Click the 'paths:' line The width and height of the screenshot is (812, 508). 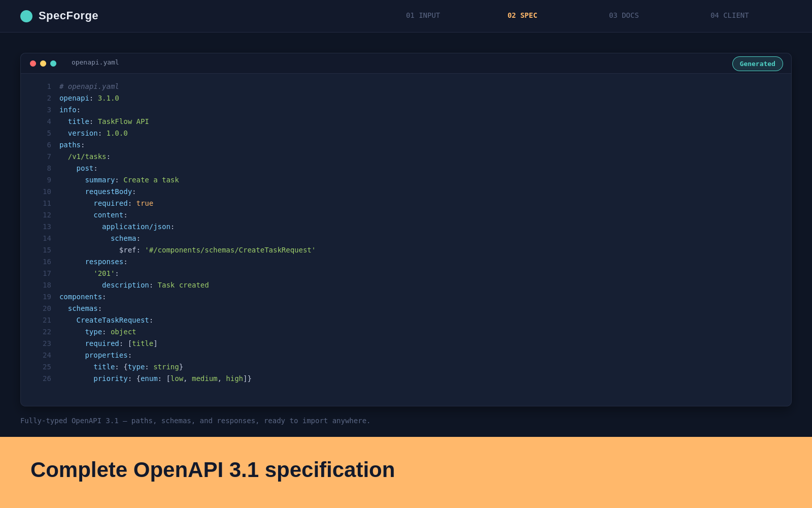(x=72, y=145)
